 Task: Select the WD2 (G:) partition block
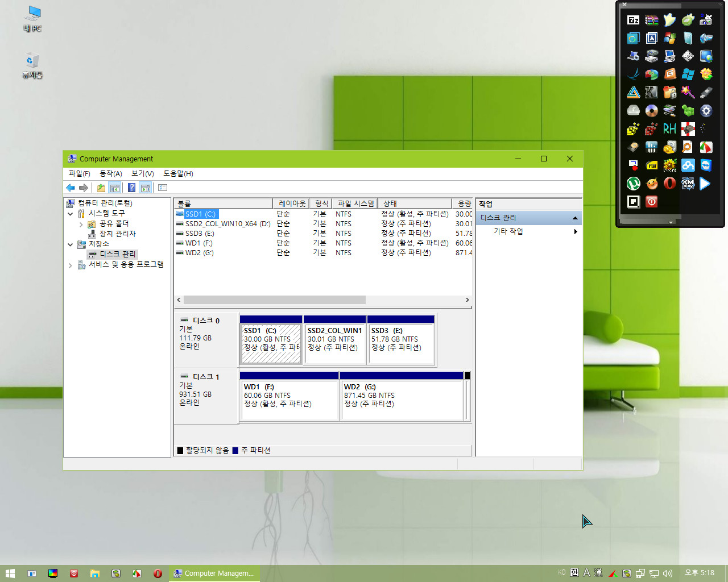(x=402, y=397)
